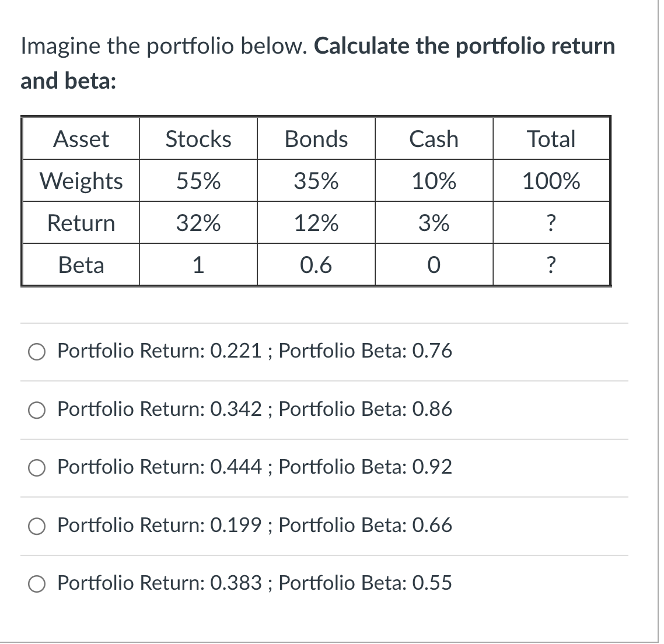Viewport: 664px width, 644px height.
Task: Click the Stocks column header
Action: click(x=198, y=139)
